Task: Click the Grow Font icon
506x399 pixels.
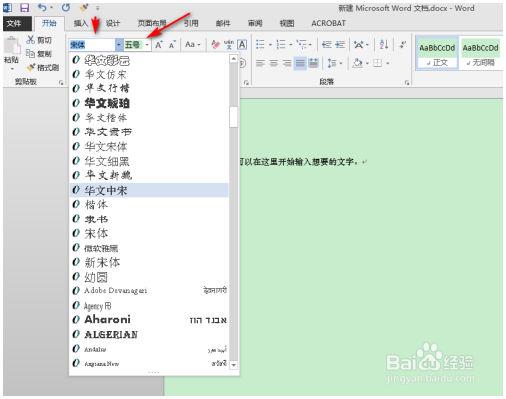Action: tap(159, 44)
